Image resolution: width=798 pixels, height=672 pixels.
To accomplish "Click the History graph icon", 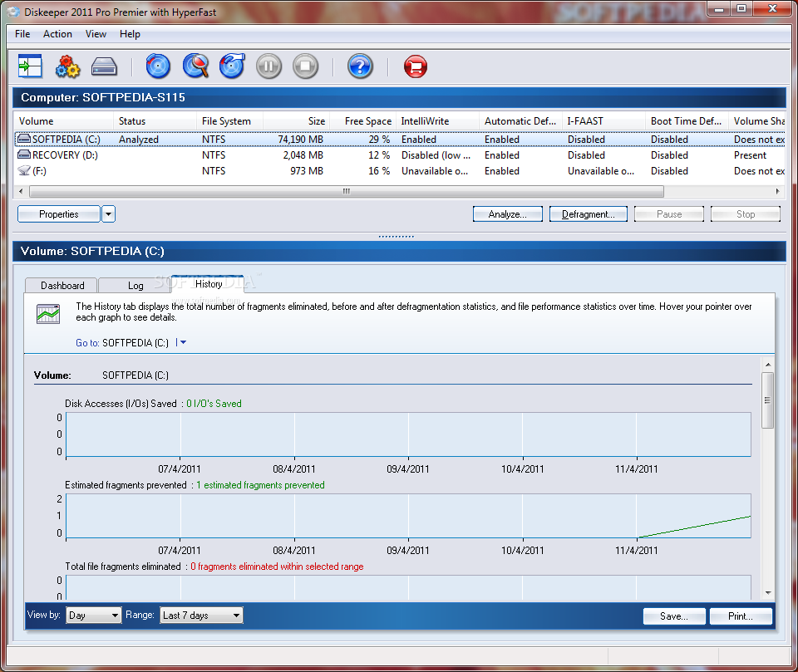I will (x=48, y=313).
